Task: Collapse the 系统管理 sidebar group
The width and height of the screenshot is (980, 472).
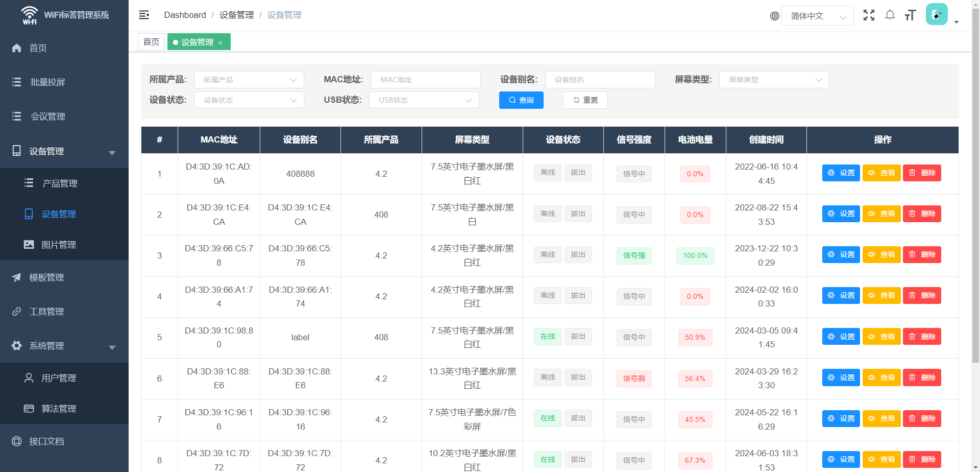Action: click(x=64, y=346)
